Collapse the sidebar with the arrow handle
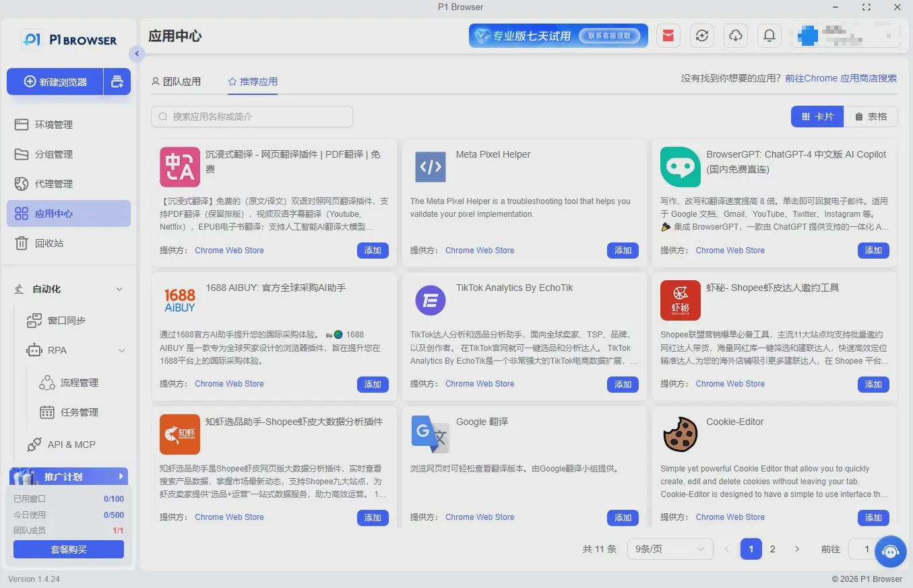This screenshot has width=913, height=588. (x=137, y=54)
